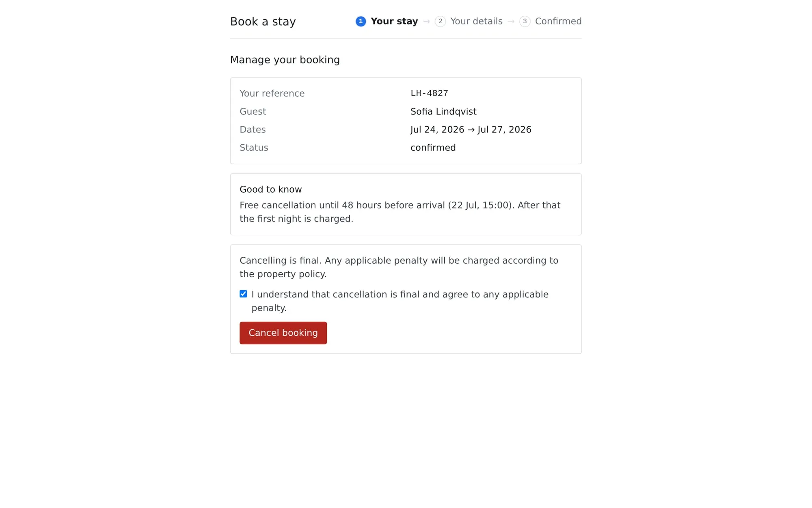Click the 'I understand that cancellation is final' label
The image size is (812, 508).
coord(400,301)
